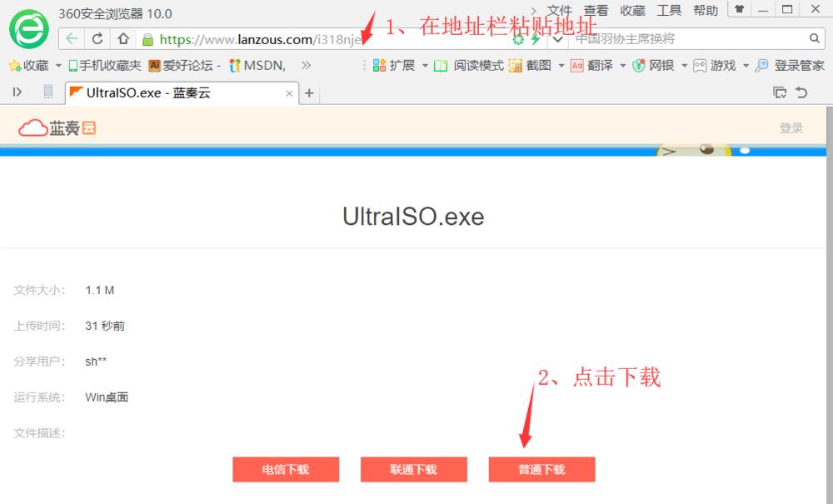
Task: Click the 联通下载 button
Action: pyautogui.click(x=414, y=470)
